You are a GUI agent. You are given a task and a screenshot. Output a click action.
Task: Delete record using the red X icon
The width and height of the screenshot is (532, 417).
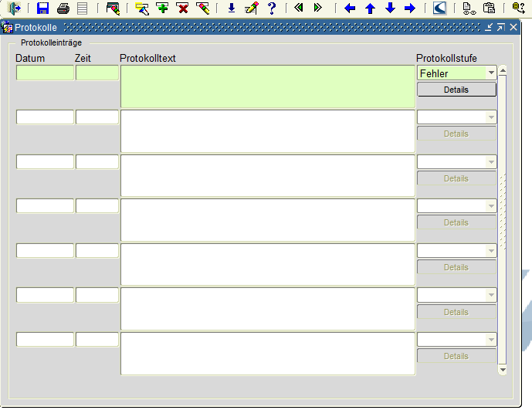(183, 8)
